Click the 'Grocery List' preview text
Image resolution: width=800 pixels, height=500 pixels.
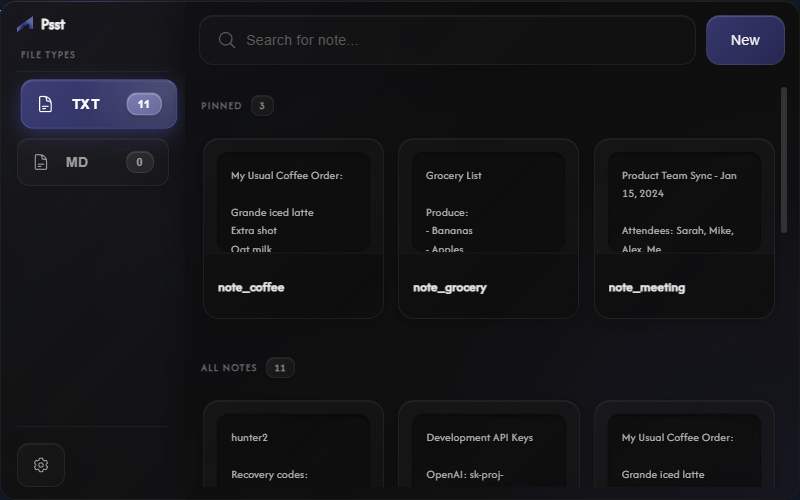[454, 176]
